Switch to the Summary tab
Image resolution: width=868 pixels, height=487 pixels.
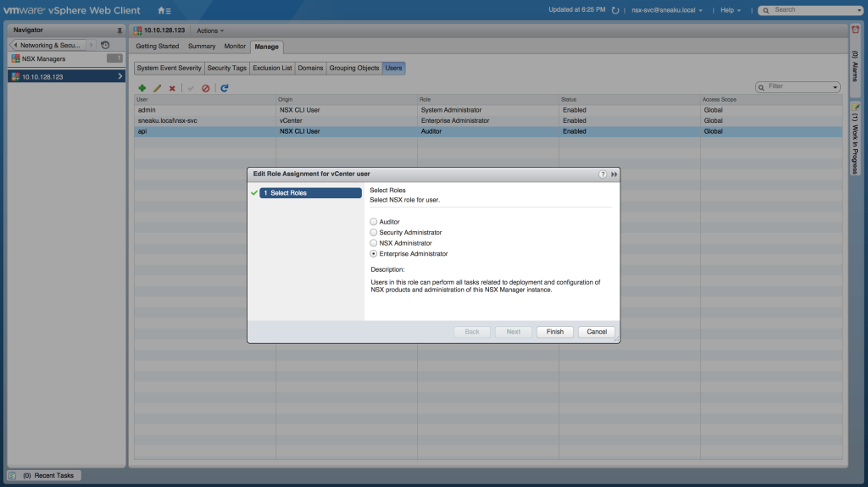pyautogui.click(x=202, y=47)
